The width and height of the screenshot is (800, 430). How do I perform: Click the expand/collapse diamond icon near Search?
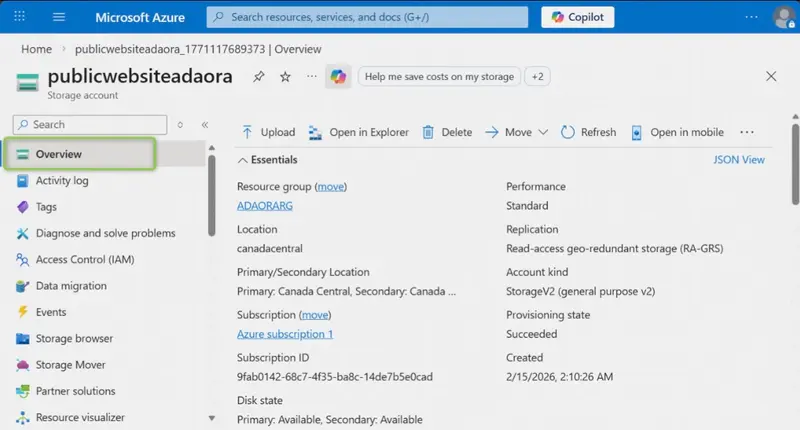(180, 124)
